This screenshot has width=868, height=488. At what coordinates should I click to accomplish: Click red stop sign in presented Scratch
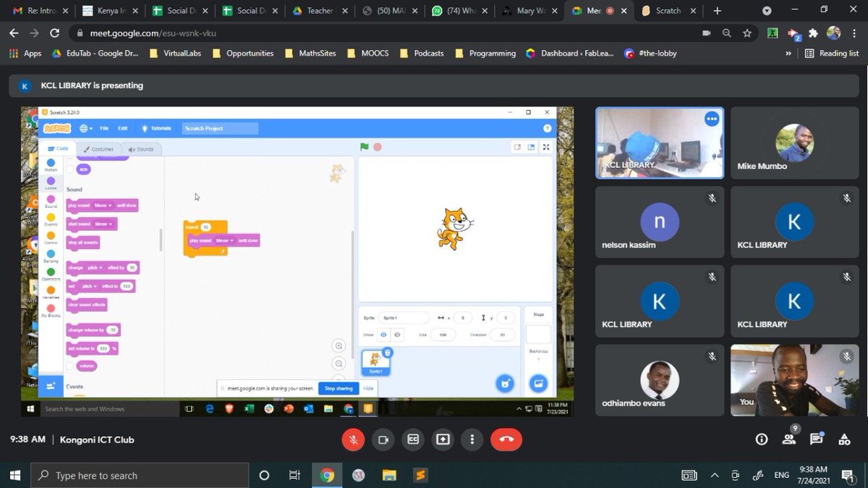coord(378,147)
